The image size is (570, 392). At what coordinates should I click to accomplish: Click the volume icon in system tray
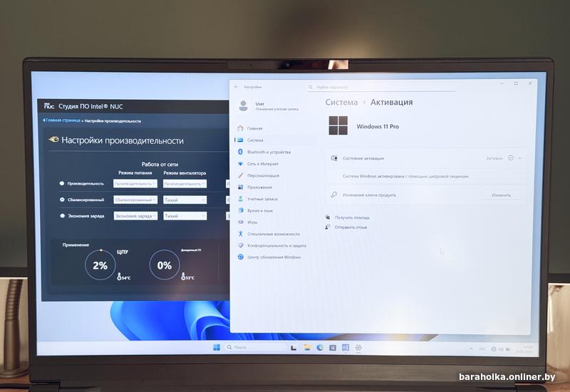pos(501,349)
